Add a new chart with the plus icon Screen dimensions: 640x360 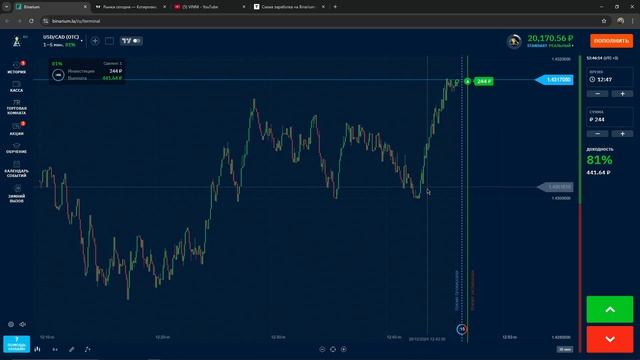[95, 41]
